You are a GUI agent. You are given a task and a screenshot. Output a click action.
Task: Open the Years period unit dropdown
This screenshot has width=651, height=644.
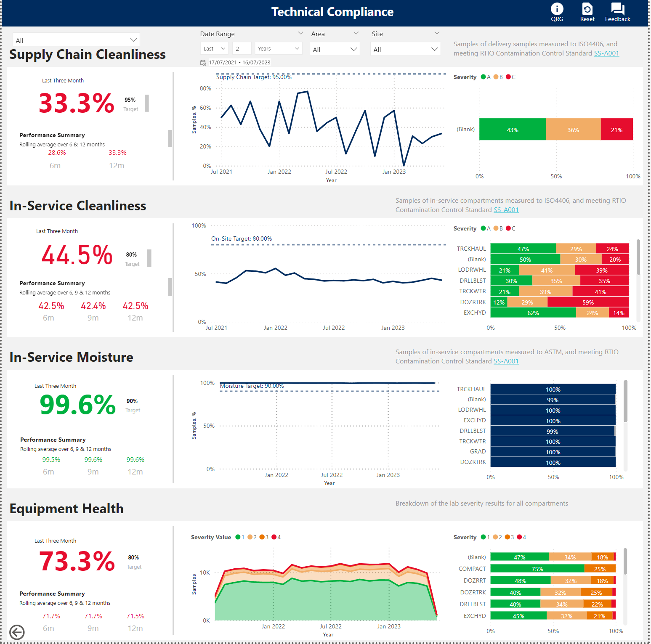click(278, 49)
